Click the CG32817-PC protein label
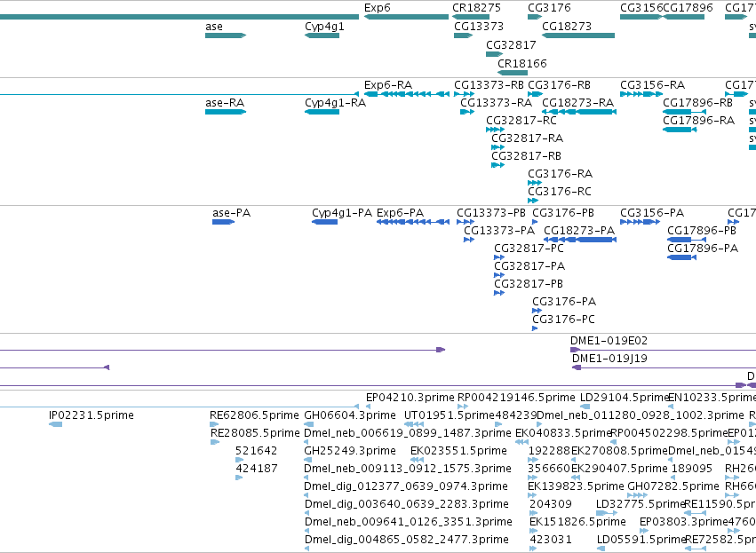Image resolution: width=756 pixels, height=553 pixels. point(529,249)
